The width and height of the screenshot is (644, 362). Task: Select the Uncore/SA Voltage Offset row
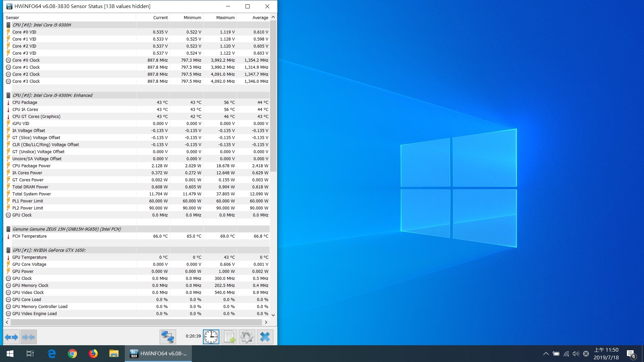coord(137,159)
